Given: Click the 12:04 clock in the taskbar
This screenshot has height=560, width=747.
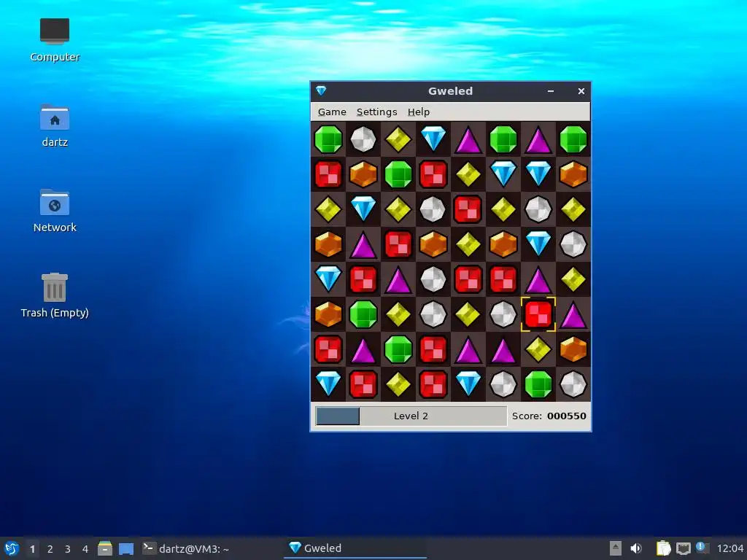Looking at the screenshot, I should point(729,548).
